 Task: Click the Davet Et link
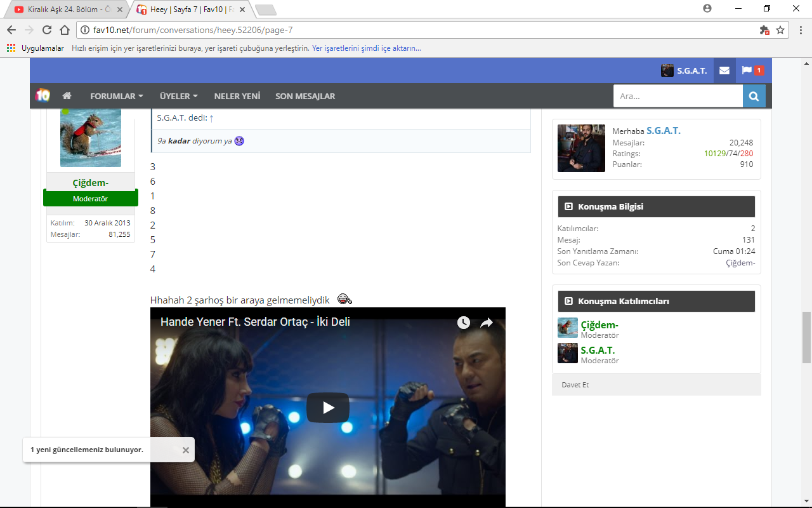575,385
